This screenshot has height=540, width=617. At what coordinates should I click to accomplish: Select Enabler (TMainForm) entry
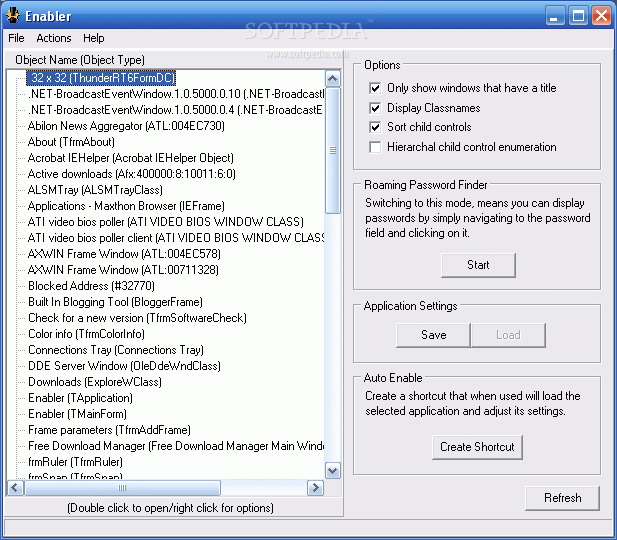point(77,414)
